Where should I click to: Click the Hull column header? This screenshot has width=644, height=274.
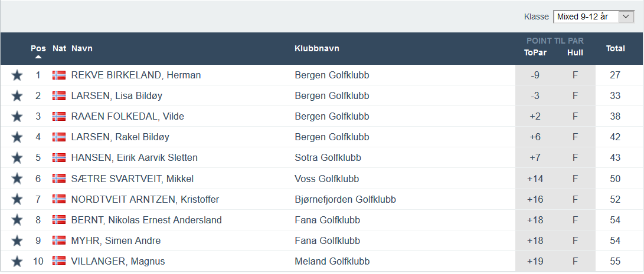coord(575,52)
